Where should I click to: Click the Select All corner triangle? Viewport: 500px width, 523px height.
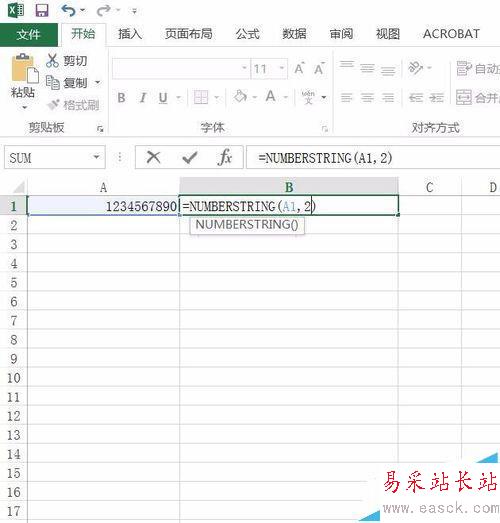[18, 187]
